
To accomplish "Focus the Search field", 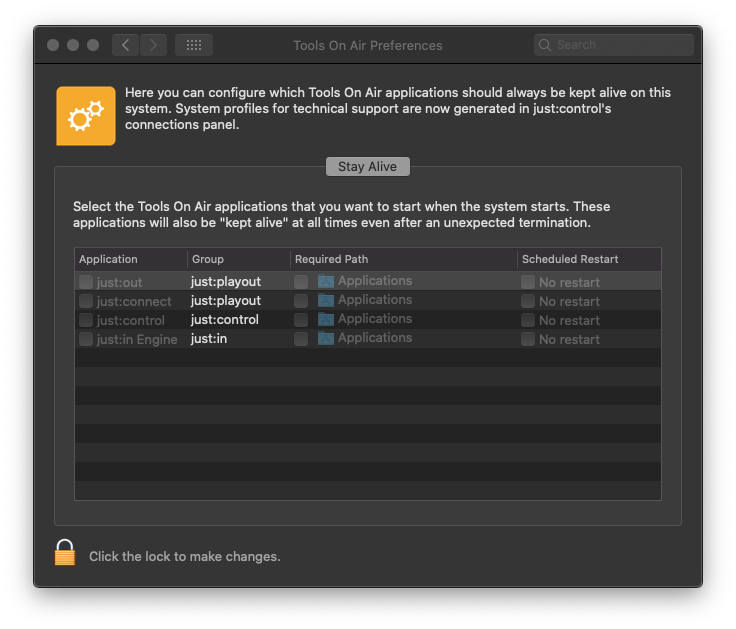I will click(613, 45).
